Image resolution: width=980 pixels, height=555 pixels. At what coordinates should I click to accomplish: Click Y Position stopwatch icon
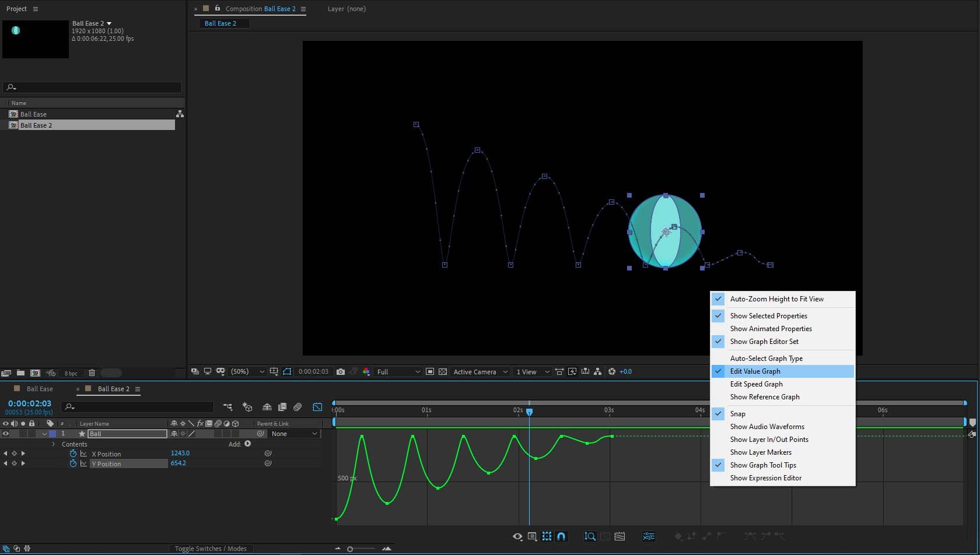pos(73,463)
